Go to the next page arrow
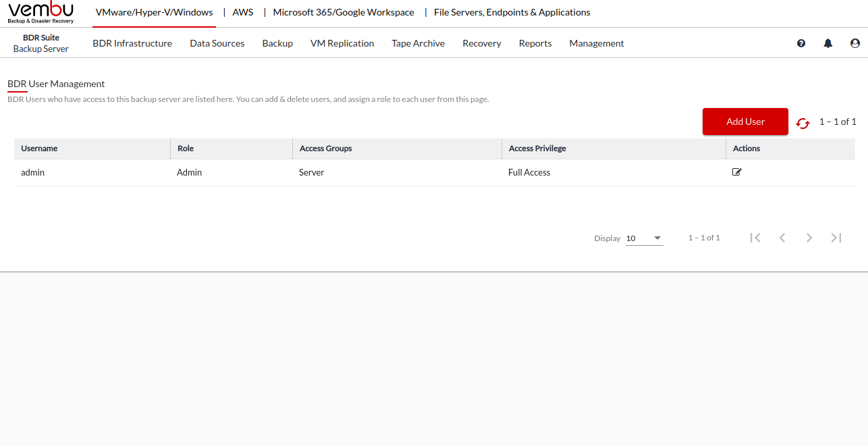Image resolution: width=868 pixels, height=445 pixels. 809,238
